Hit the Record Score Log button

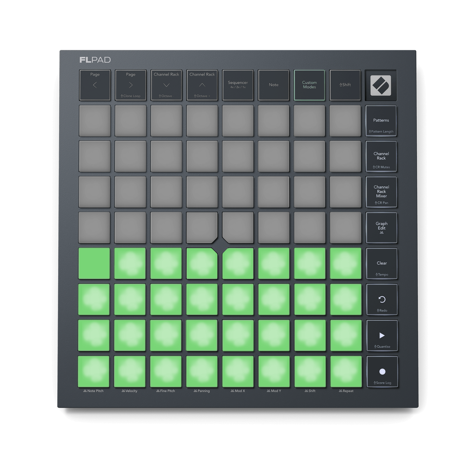point(382,371)
